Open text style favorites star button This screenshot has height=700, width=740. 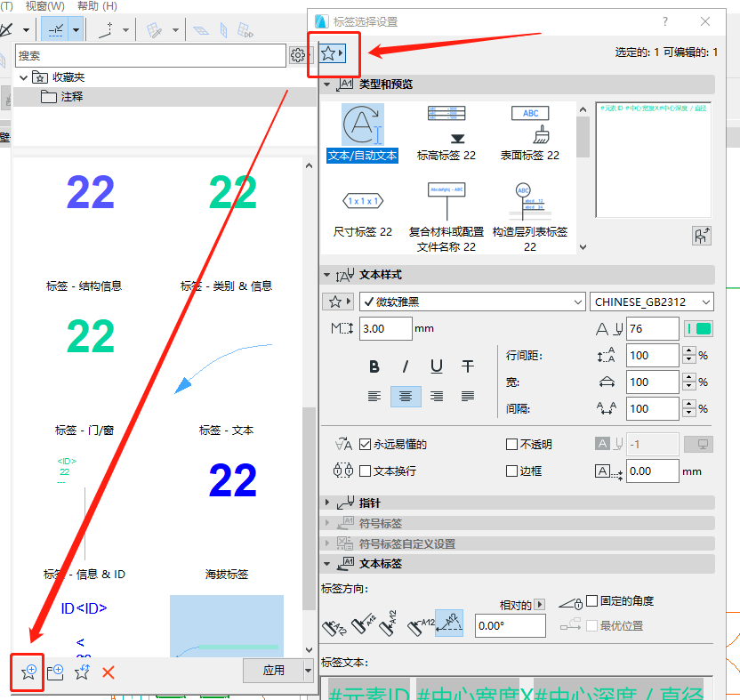coord(337,302)
